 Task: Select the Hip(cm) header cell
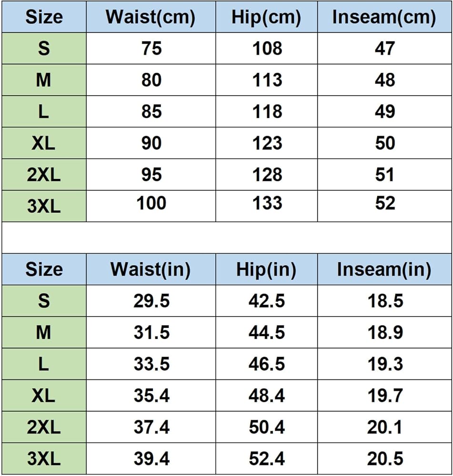pos(266,17)
